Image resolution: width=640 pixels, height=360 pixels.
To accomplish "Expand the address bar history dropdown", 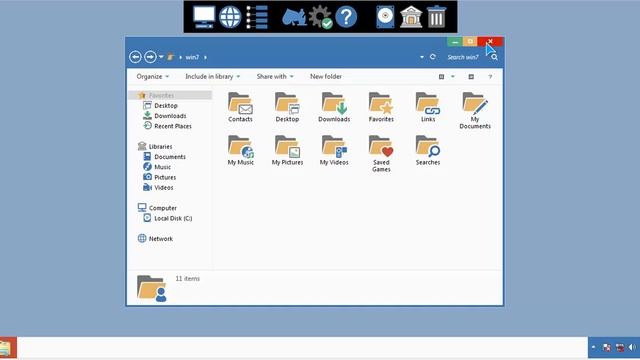I will 422,57.
